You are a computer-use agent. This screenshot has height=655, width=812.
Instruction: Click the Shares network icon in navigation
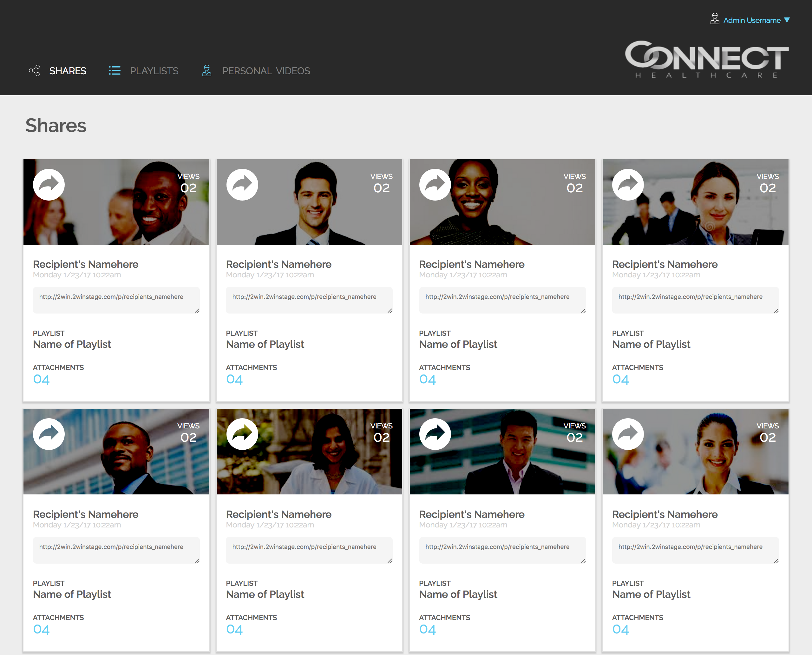pyautogui.click(x=34, y=70)
